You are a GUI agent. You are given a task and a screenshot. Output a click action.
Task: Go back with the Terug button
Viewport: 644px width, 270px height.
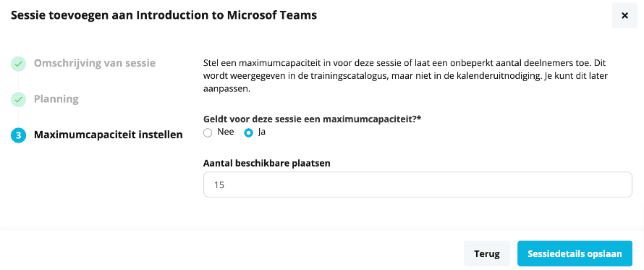tap(487, 253)
